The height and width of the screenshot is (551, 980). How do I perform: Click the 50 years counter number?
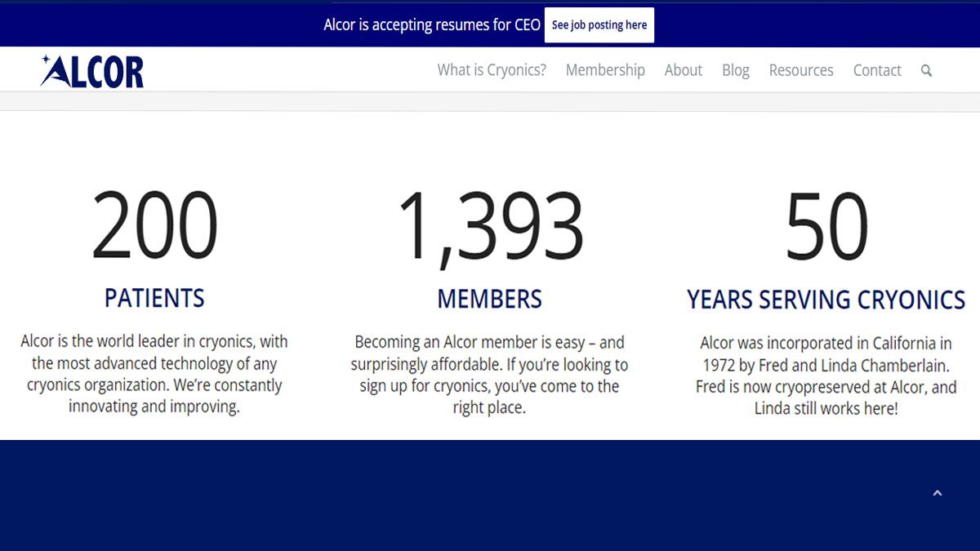(x=826, y=226)
